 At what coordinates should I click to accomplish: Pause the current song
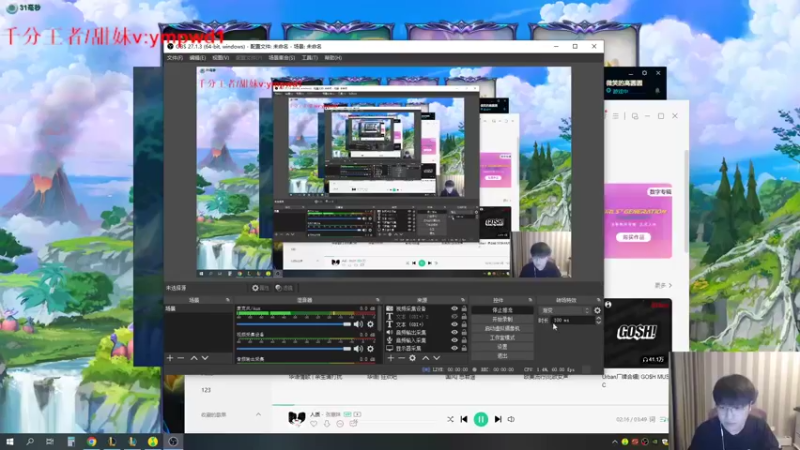click(481, 419)
